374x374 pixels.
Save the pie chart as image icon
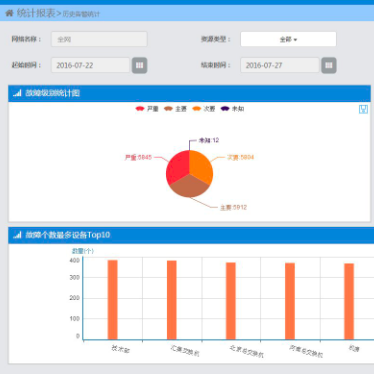tap(363, 109)
